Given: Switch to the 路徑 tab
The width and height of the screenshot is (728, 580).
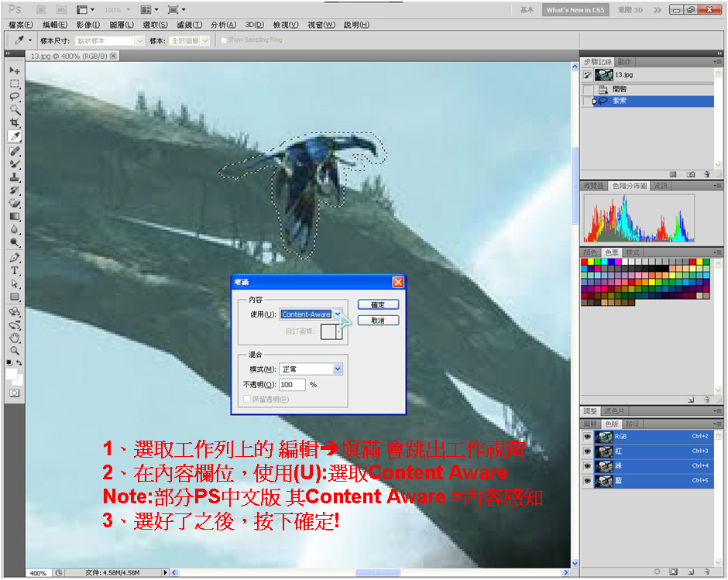Looking at the screenshot, I should 632,424.
